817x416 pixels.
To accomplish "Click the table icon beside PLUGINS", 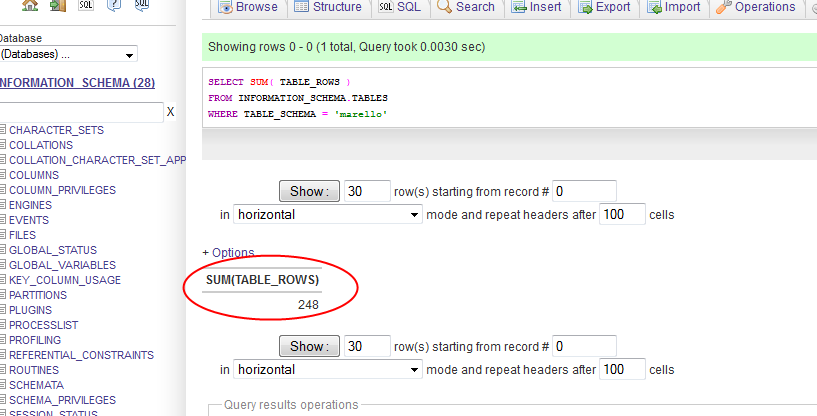I will tap(3, 310).
